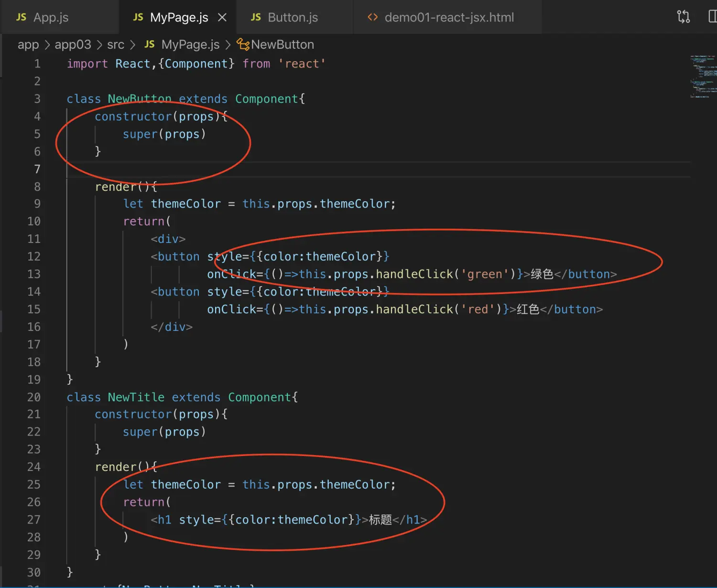Open the source control changes icon
This screenshot has width=717, height=588.
(x=684, y=17)
